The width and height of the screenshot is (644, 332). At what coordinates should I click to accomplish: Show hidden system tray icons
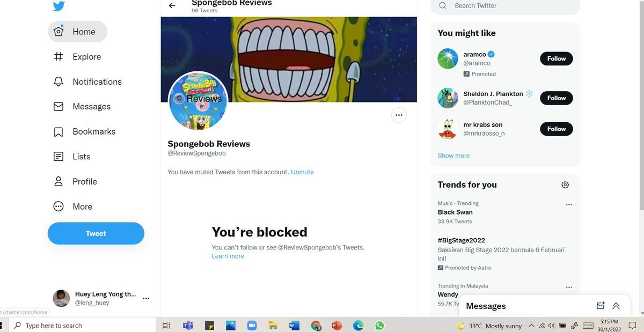(531, 326)
